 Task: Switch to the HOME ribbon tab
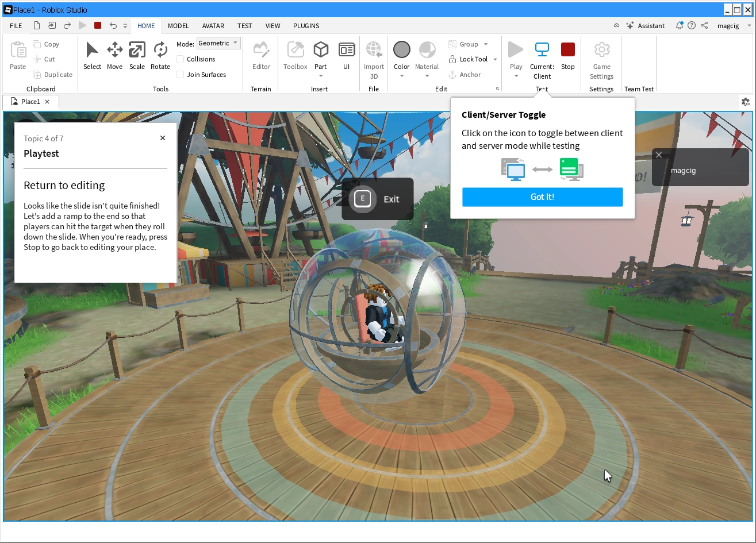pos(146,26)
